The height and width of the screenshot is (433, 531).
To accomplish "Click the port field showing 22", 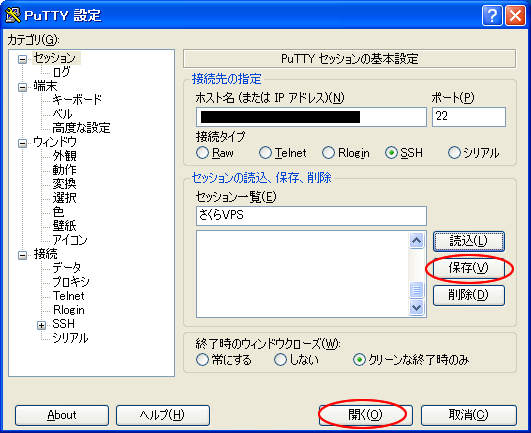I will click(469, 117).
